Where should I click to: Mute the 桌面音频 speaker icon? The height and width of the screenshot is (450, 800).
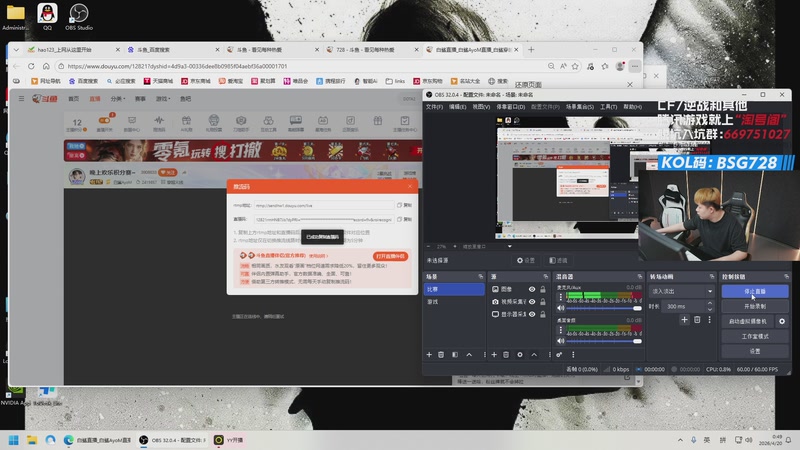[x=561, y=341]
